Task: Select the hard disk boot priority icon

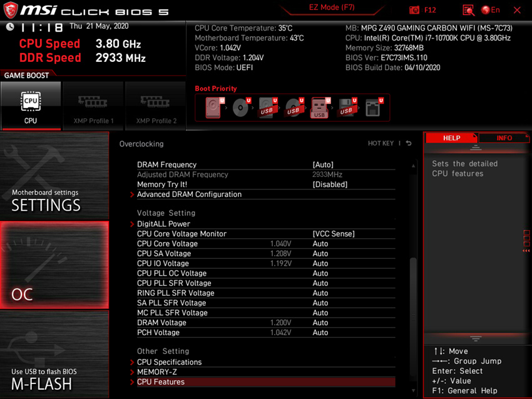Action: coord(214,108)
